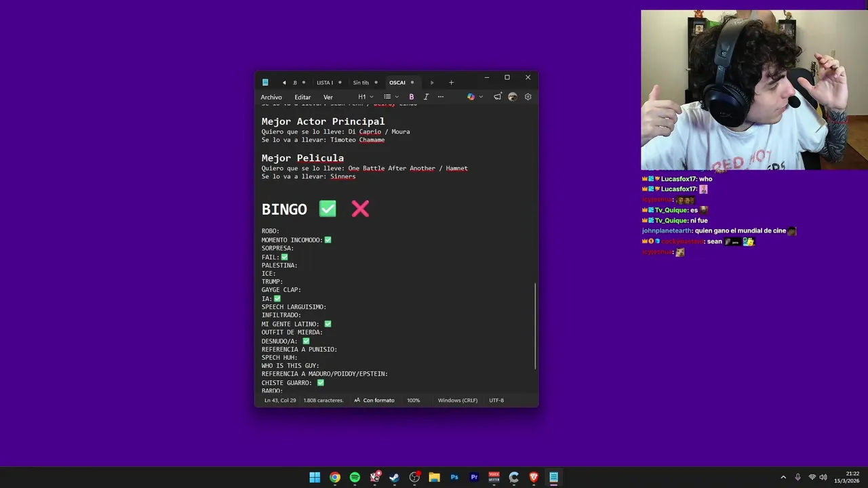Change the Windows (CRLF) line ending
Viewport: 868px width, 488px height.
[x=458, y=401]
